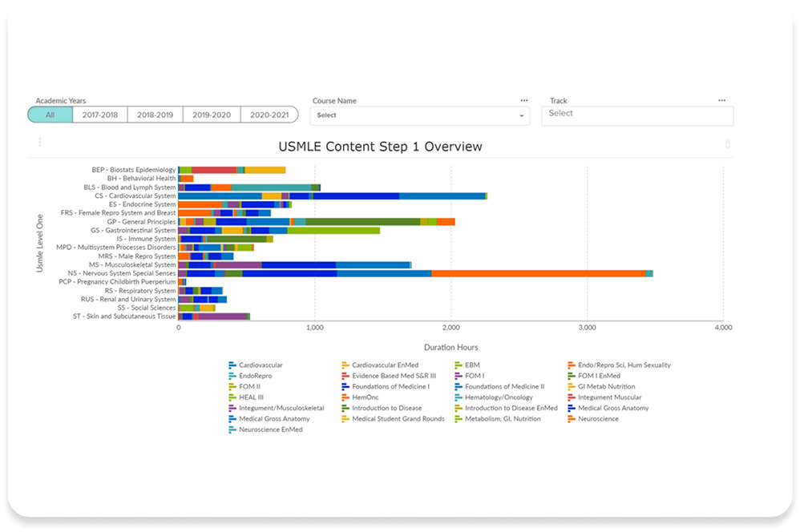Click the chart drag handle dots icon
This screenshot has height=532, width=800.
click(40, 143)
